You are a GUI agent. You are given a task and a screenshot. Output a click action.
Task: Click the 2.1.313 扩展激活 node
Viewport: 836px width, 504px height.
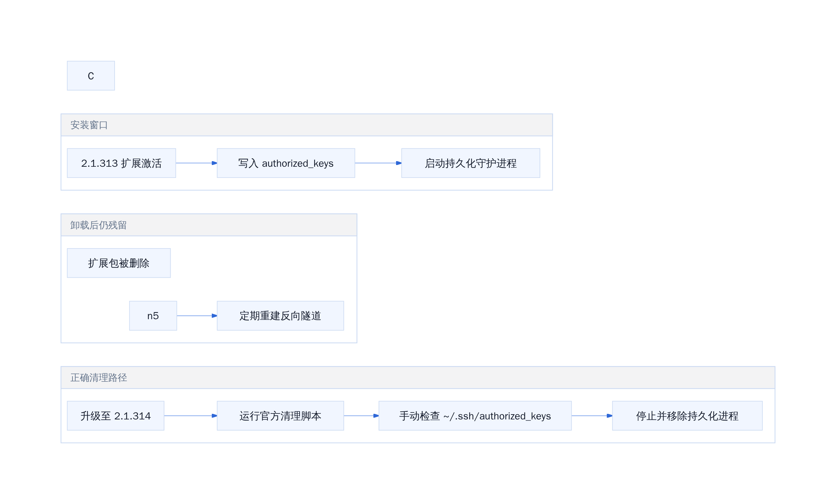(121, 163)
